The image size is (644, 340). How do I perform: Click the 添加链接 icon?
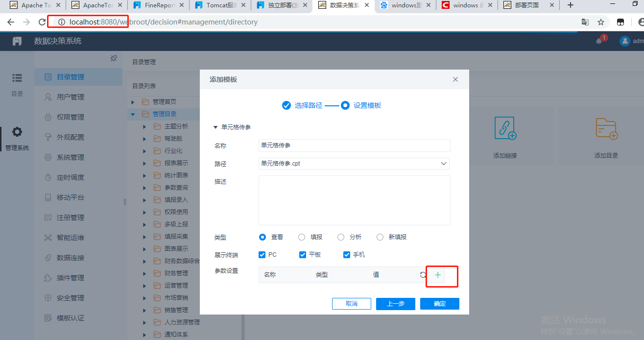click(x=505, y=128)
